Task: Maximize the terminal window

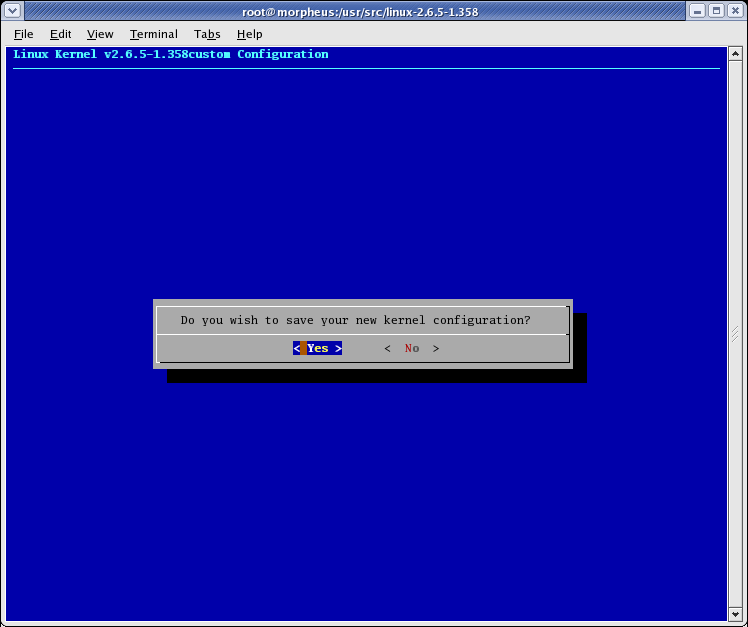Action: pyautogui.click(x=716, y=11)
